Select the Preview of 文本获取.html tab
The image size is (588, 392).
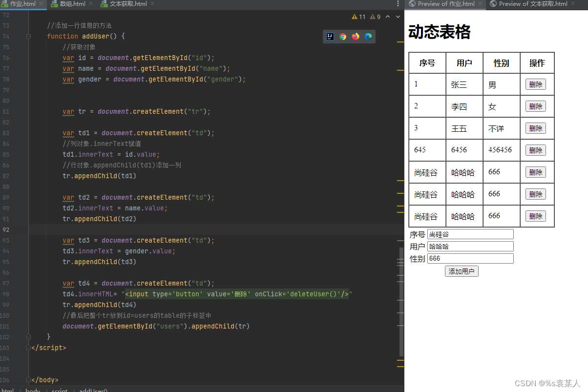click(532, 4)
